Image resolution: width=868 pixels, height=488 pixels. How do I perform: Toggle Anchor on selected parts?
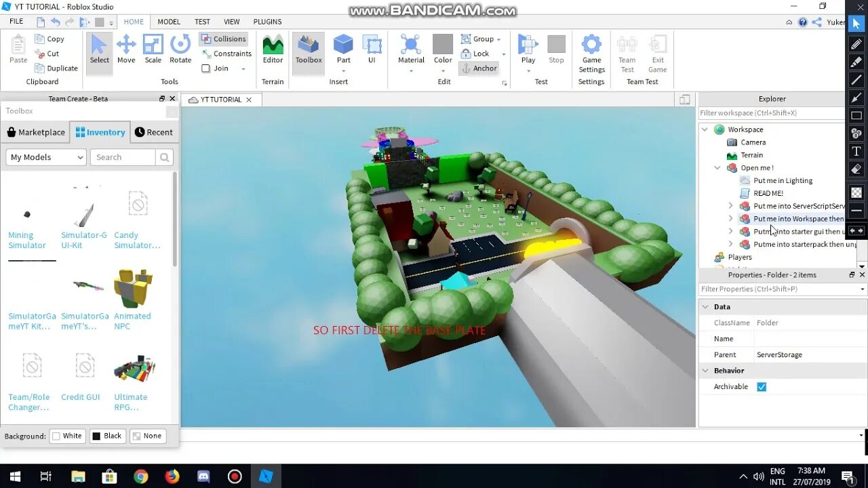coord(479,68)
